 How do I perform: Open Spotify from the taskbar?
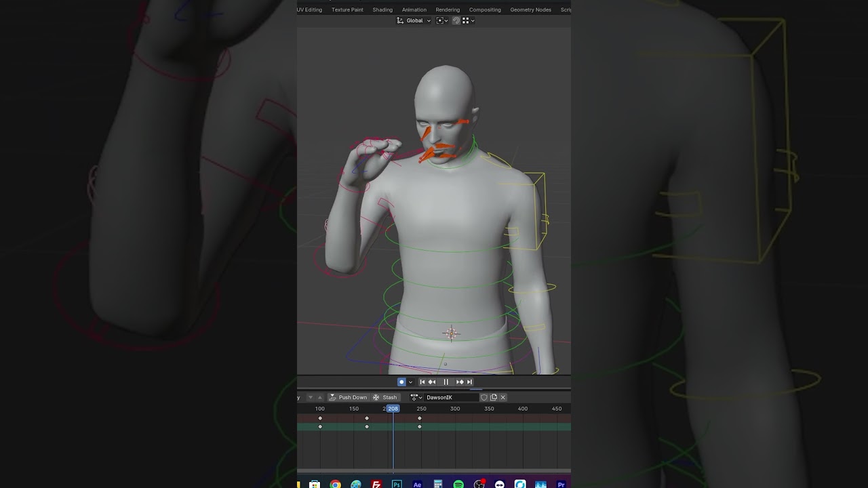coord(458,484)
